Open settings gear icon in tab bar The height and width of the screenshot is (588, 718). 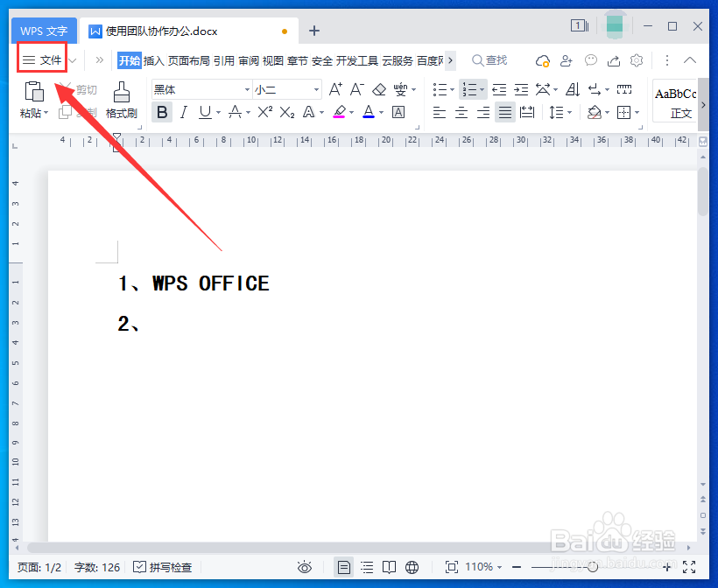tap(637, 60)
